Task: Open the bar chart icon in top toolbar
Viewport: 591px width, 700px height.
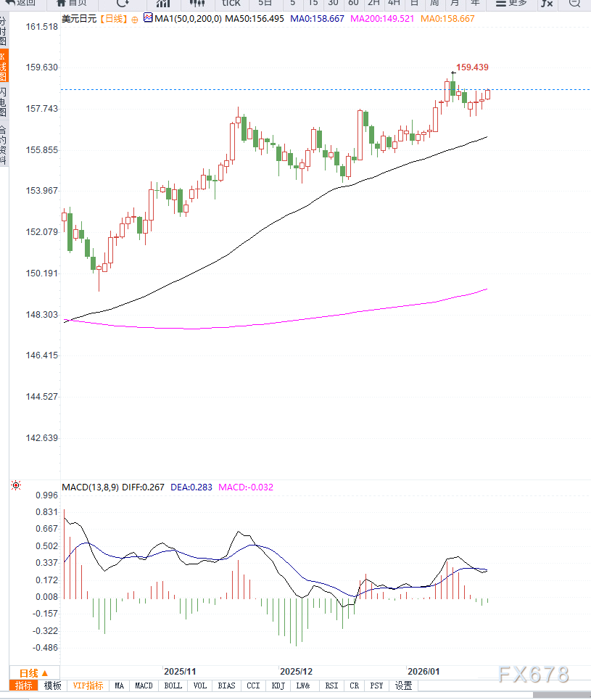Action: point(163,3)
